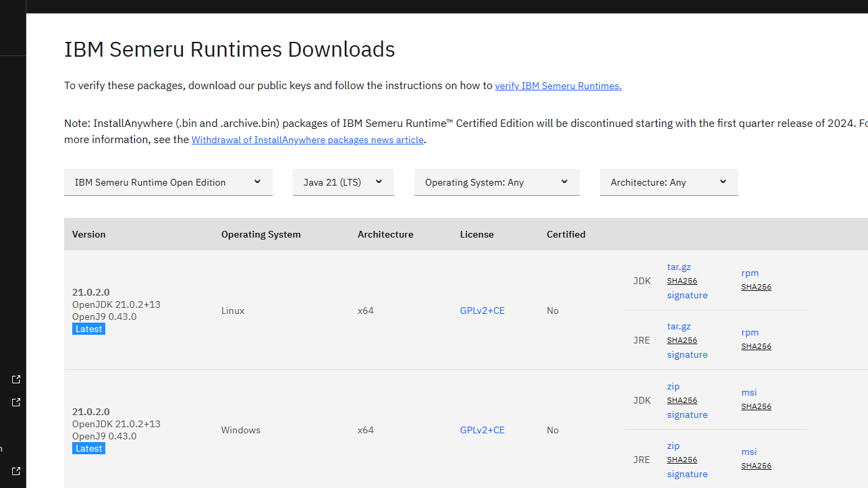Open GPLv2+CE license link in Linux row

tap(482, 310)
